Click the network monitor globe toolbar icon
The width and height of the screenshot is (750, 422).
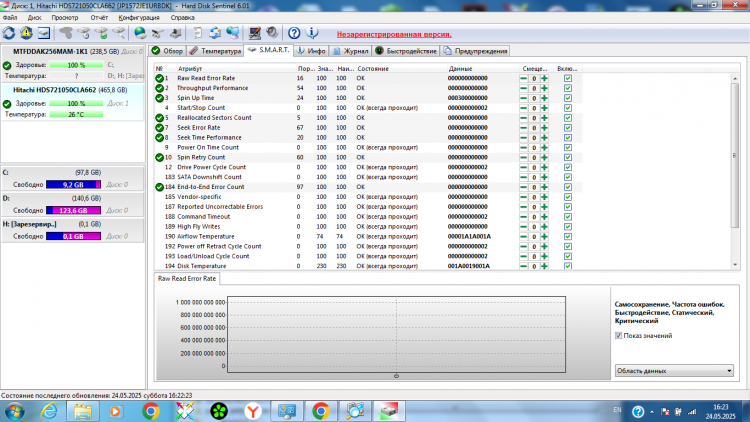pyautogui.click(x=232, y=33)
